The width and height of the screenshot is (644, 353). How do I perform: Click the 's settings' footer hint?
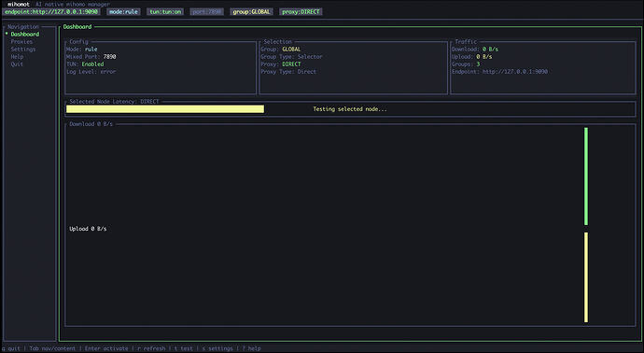coord(217,348)
